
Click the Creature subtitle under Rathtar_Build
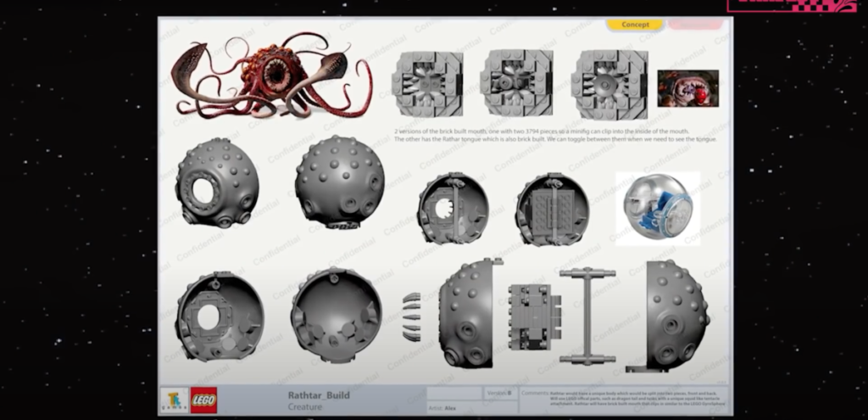[x=304, y=406]
